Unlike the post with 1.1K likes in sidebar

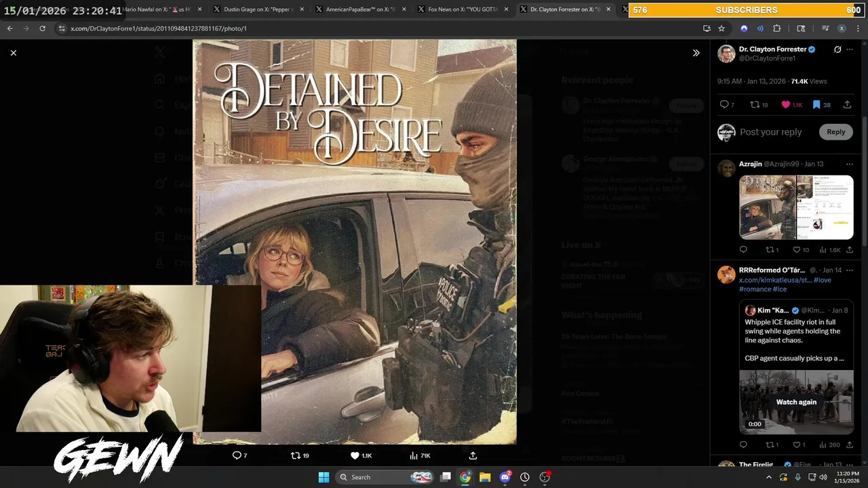pos(791,104)
